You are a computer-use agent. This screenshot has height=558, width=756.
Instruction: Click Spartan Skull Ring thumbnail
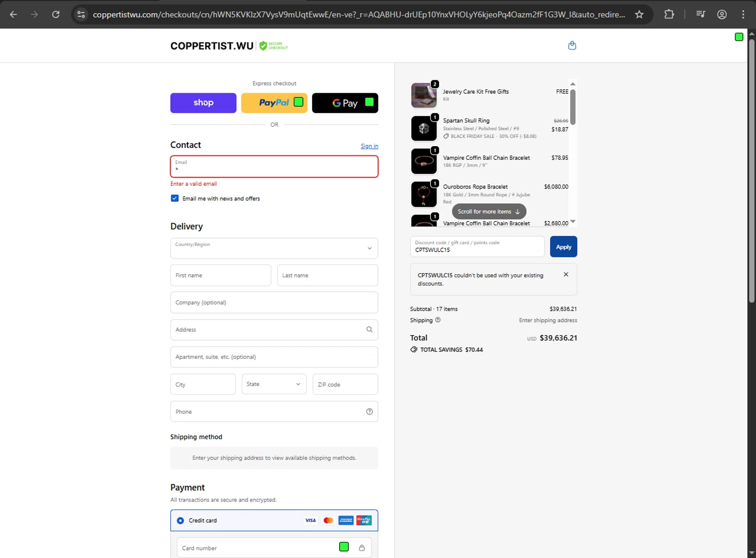(x=424, y=128)
